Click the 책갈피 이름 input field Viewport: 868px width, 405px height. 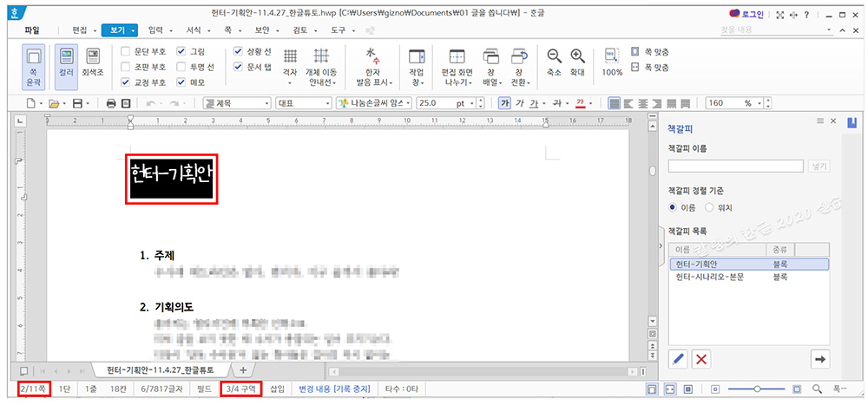click(x=736, y=166)
